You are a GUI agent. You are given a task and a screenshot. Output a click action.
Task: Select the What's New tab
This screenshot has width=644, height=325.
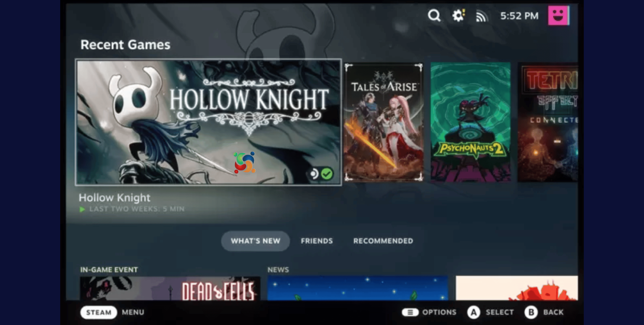click(x=255, y=241)
